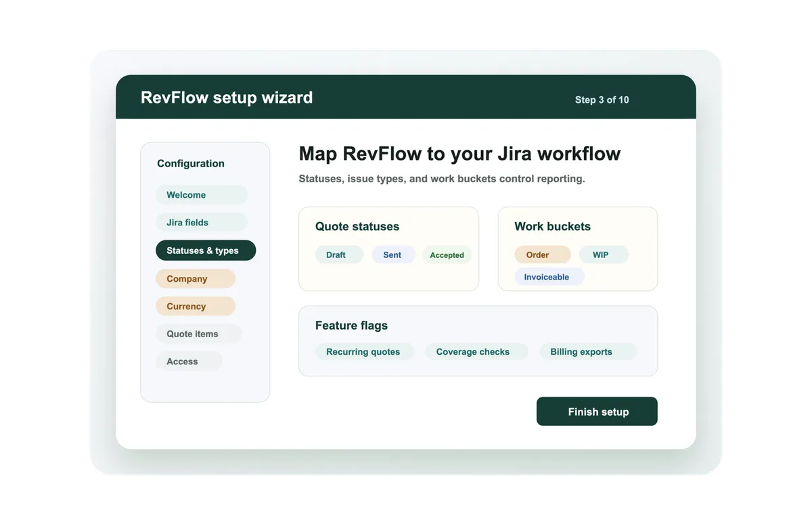Select the Draft quote status chip
This screenshot has height=524, width=812.
point(339,255)
